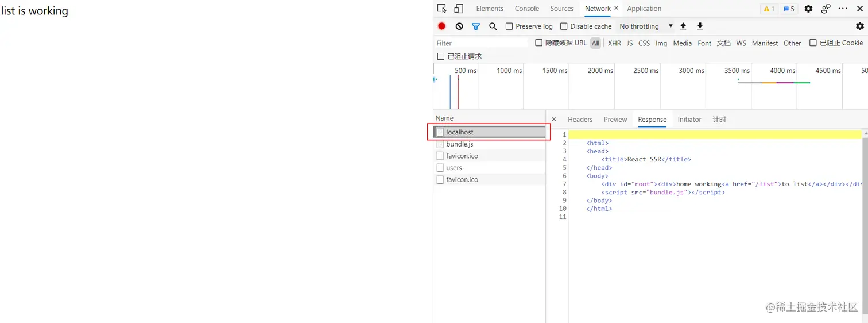Open the 计时 timing tab
This screenshot has height=323, width=868.
coord(719,120)
